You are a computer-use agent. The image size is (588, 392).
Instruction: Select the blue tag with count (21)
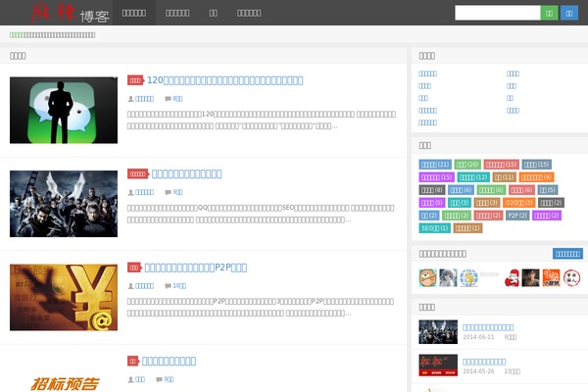[435, 165]
